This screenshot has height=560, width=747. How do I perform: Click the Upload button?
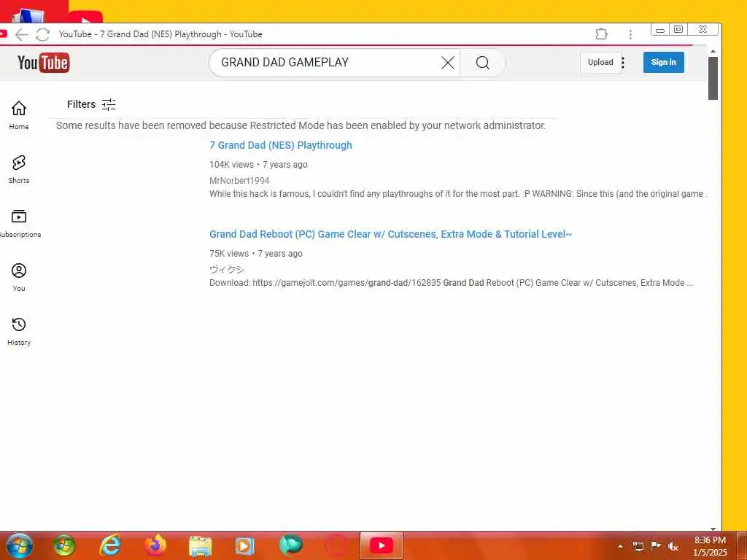600,63
